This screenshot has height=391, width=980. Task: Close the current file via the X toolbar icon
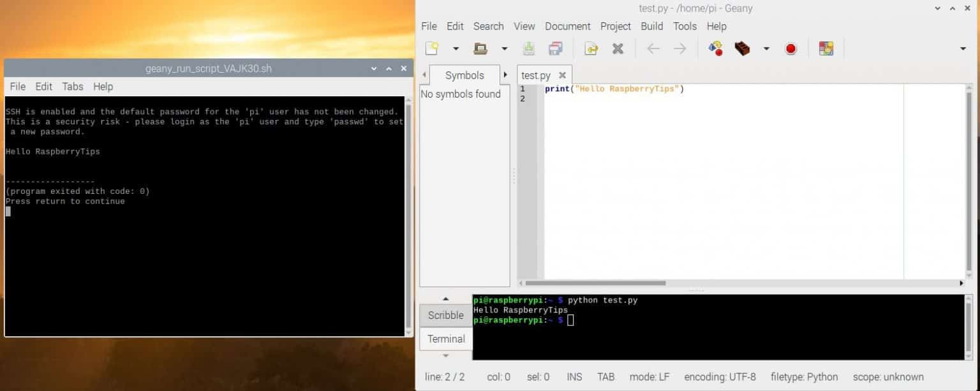click(617, 48)
